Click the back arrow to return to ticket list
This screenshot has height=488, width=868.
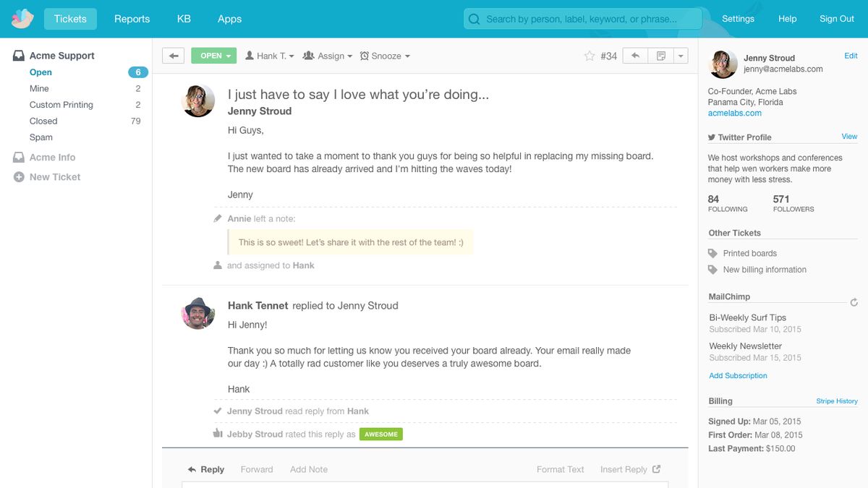point(173,55)
